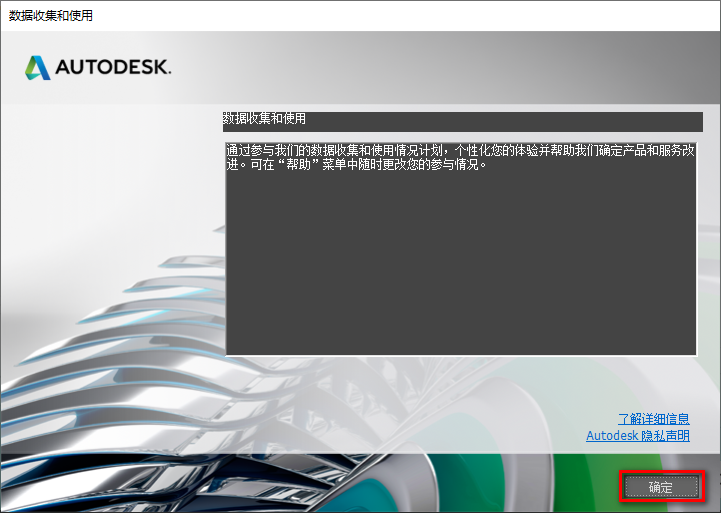Screen dimensions: 721x513
Task: Open the 了解详细信息 link
Action: pos(653,419)
